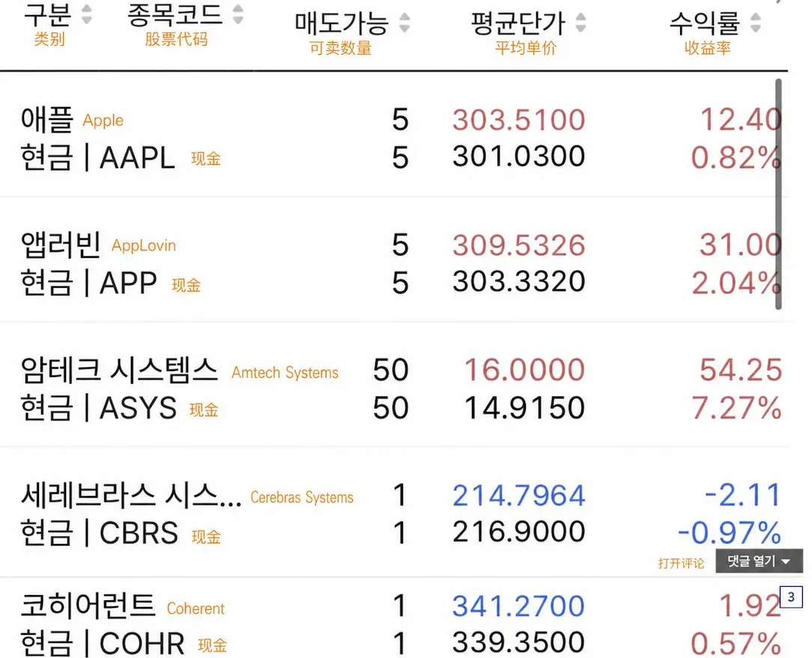Sort by 종목코드 column arrows
This screenshot has height=658, width=812.
pyautogui.click(x=237, y=14)
